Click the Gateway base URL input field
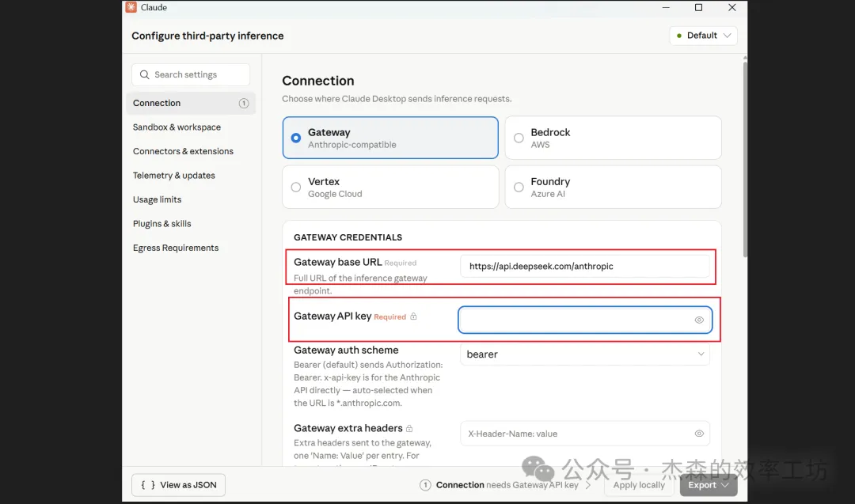The image size is (855, 504). [x=584, y=267]
